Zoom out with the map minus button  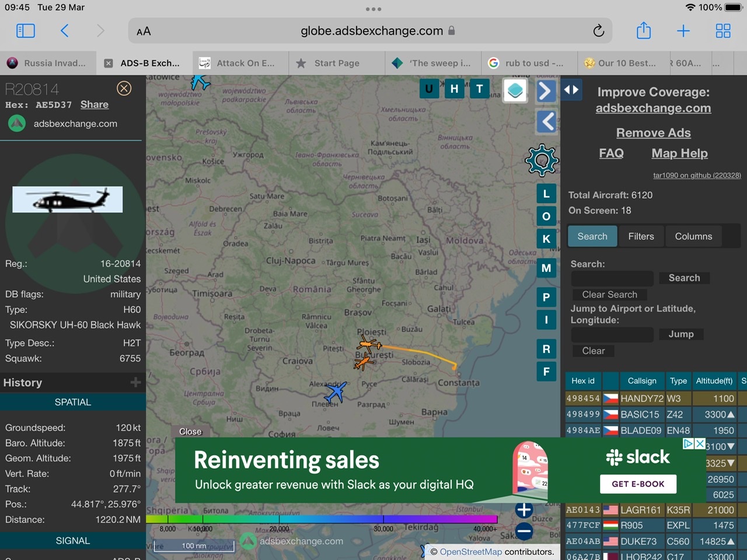524,531
